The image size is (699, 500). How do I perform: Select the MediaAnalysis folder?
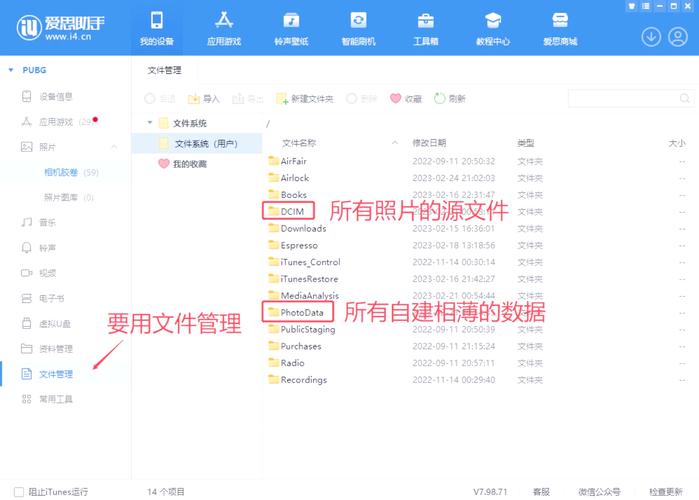304,295
